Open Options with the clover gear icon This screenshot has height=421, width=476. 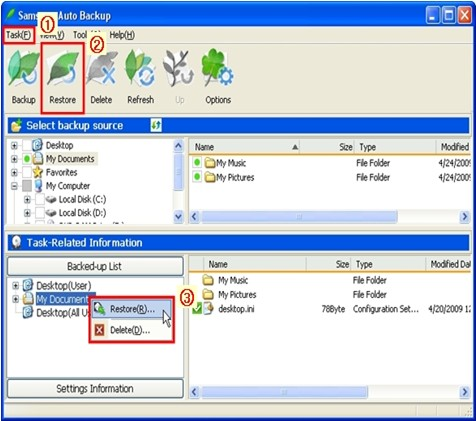pos(218,69)
